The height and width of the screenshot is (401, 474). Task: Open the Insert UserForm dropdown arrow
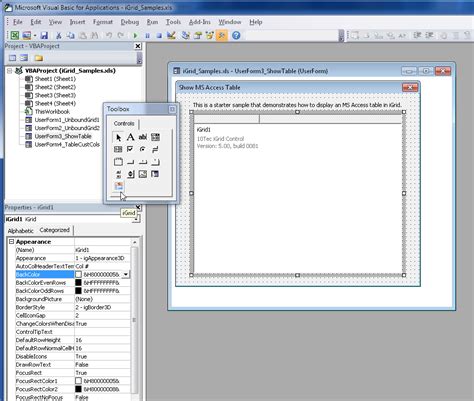(35, 35)
